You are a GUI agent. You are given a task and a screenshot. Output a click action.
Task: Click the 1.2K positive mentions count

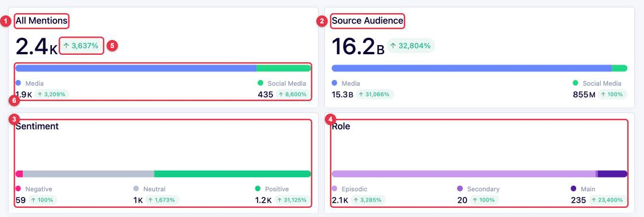pyautogui.click(x=264, y=200)
